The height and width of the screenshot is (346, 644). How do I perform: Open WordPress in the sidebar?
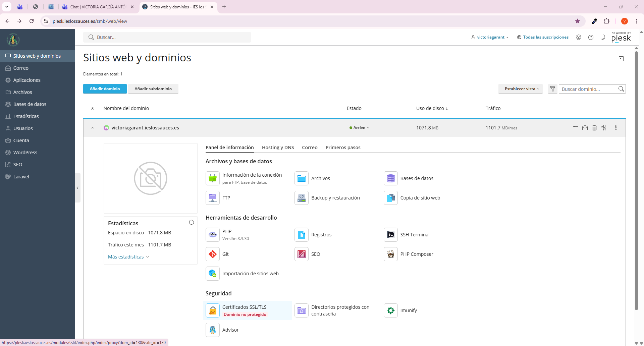25,153
